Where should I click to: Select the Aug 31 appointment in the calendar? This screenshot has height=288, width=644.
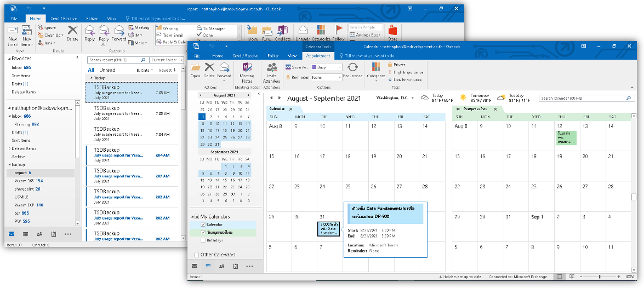(328, 229)
